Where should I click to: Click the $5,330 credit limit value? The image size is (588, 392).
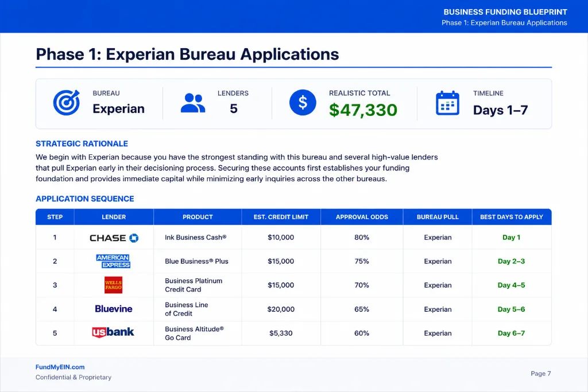(281, 333)
